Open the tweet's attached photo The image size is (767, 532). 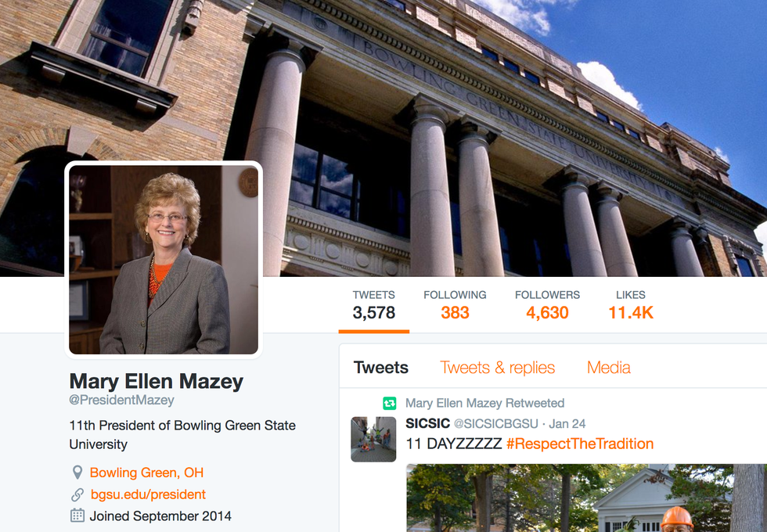(586, 498)
